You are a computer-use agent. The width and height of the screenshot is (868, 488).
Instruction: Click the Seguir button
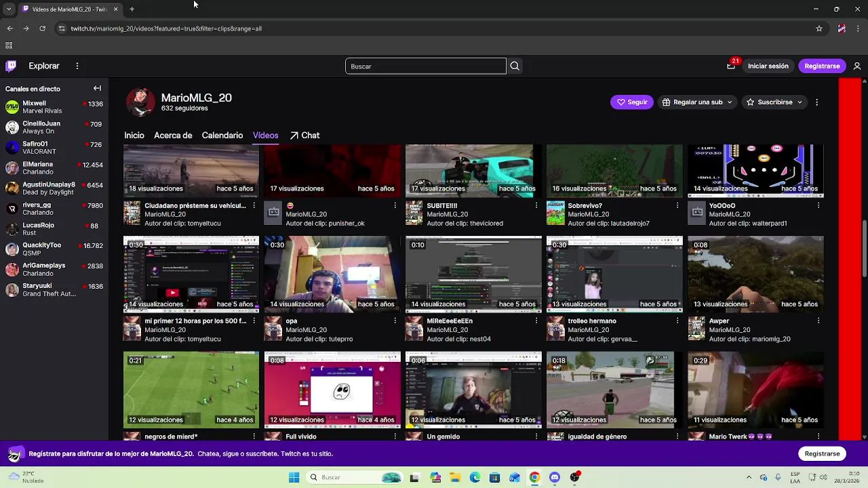coord(632,102)
